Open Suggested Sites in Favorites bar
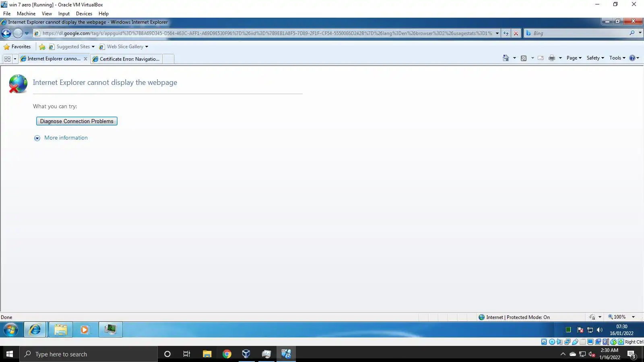This screenshot has width=644, height=362. click(x=72, y=47)
